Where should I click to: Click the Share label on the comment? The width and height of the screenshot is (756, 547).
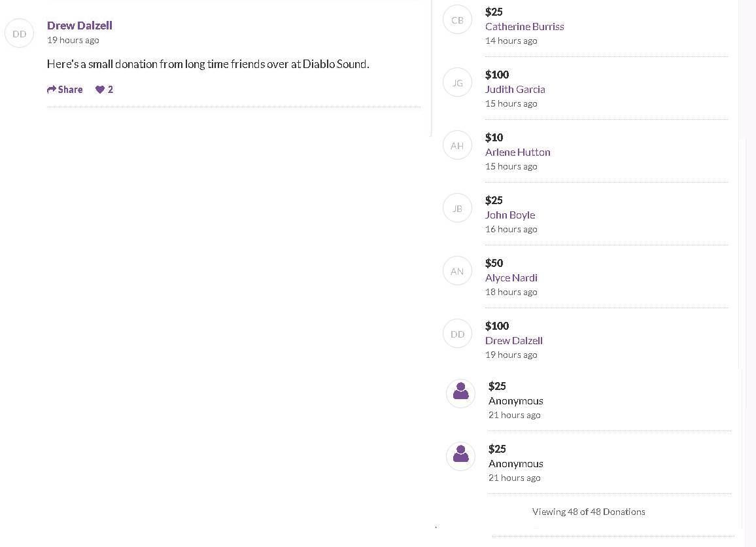(70, 90)
